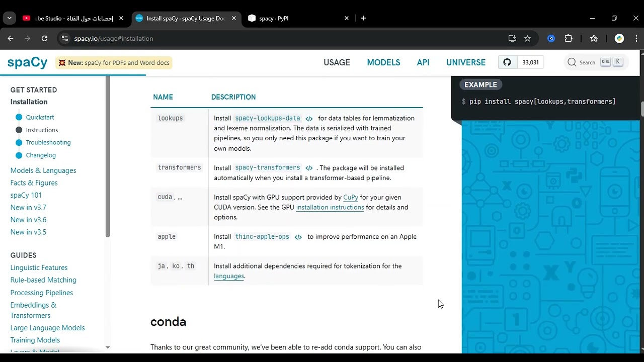The width and height of the screenshot is (644, 362).
Task: Jump to the Instructions section
Action: tap(42, 130)
